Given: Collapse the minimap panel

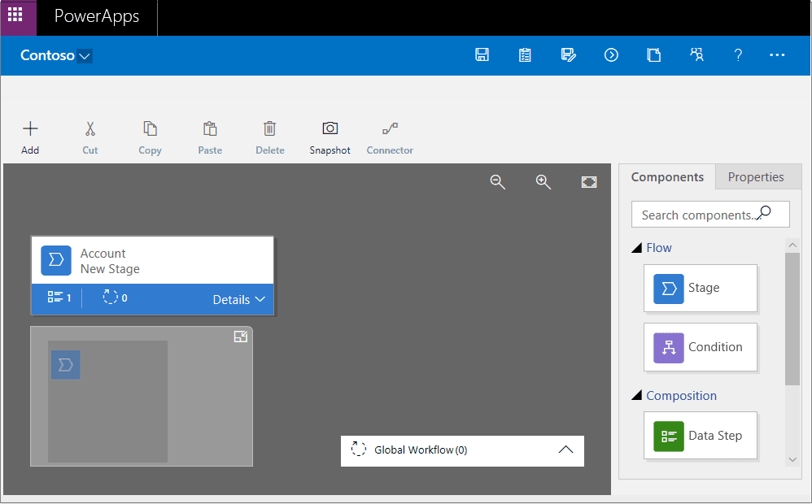Looking at the screenshot, I should [240, 337].
